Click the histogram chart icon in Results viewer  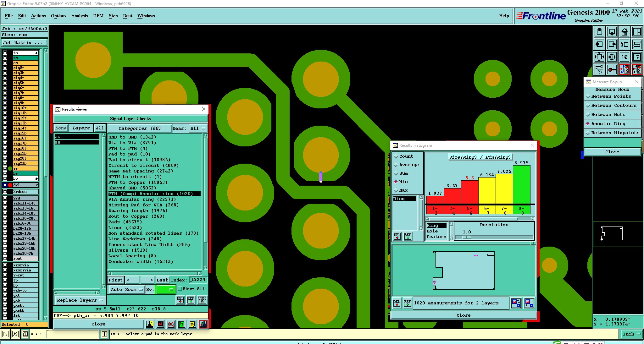[x=203, y=324]
